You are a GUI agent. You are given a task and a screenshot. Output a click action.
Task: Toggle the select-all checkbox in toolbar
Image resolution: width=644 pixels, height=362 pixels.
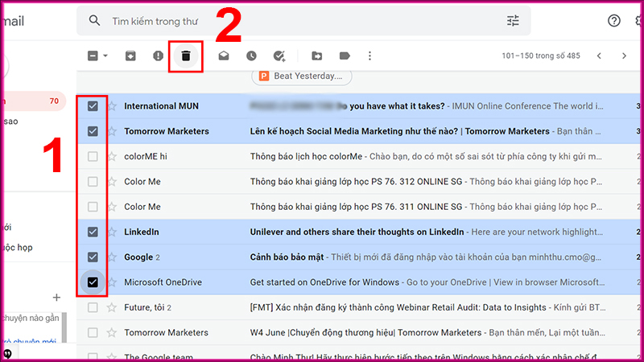[93, 56]
